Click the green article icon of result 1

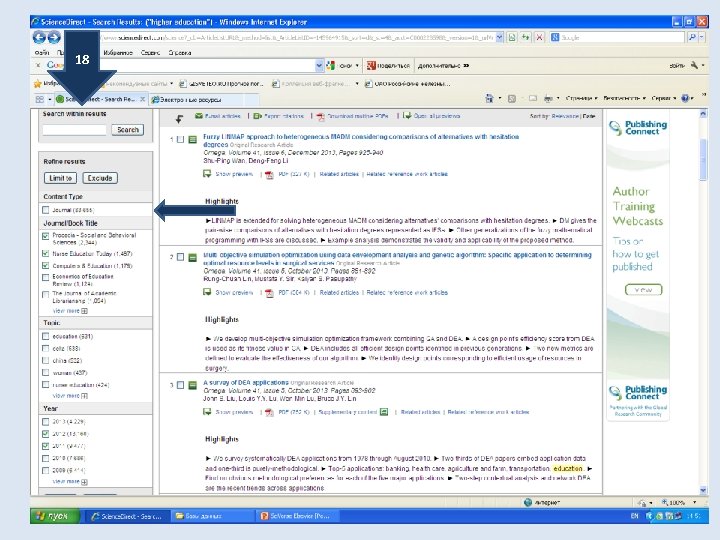pyautogui.click(x=193, y=139)
